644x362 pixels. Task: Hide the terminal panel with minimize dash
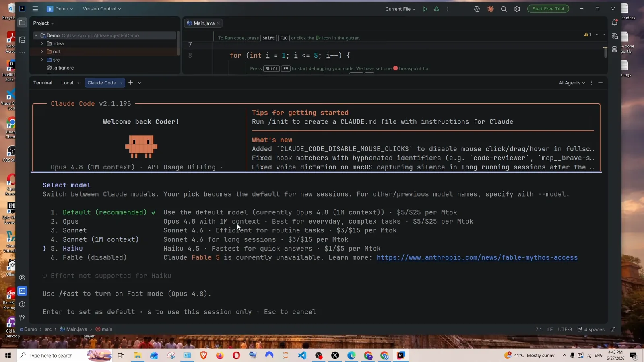(600, 83)
